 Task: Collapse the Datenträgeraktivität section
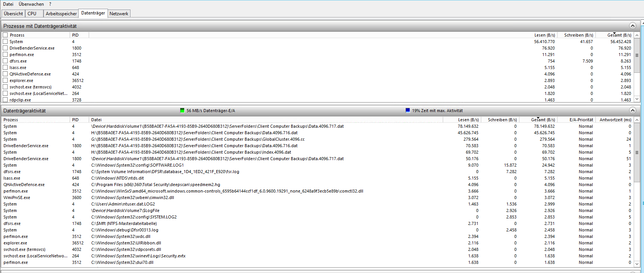[x=633, y=111]
